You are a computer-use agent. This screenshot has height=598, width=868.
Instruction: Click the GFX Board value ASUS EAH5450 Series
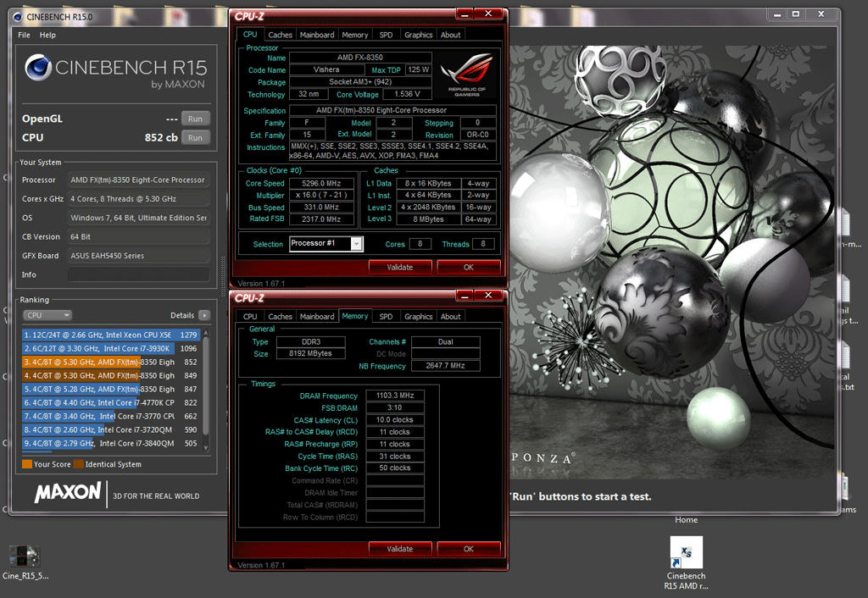coord(138,256)
